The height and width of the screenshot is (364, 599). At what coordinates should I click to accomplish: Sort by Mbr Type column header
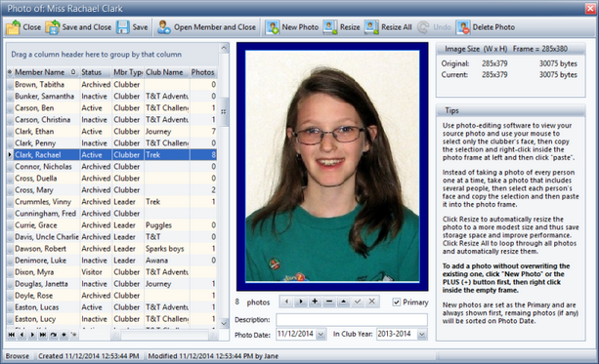pyautogui.click(x=128, y=72)
